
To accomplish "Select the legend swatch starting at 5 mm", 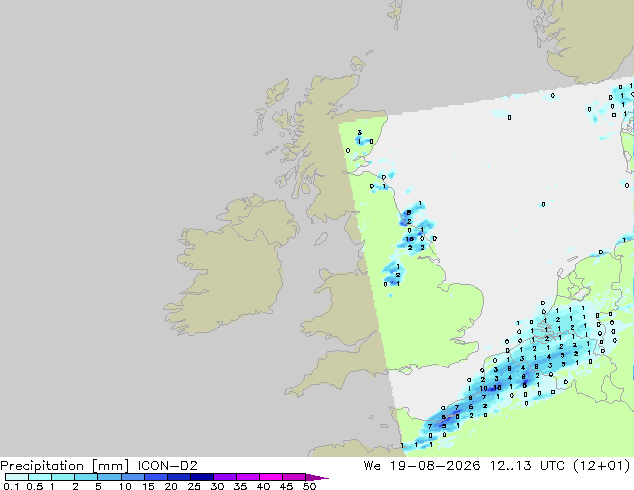I will tap(110, 477).
